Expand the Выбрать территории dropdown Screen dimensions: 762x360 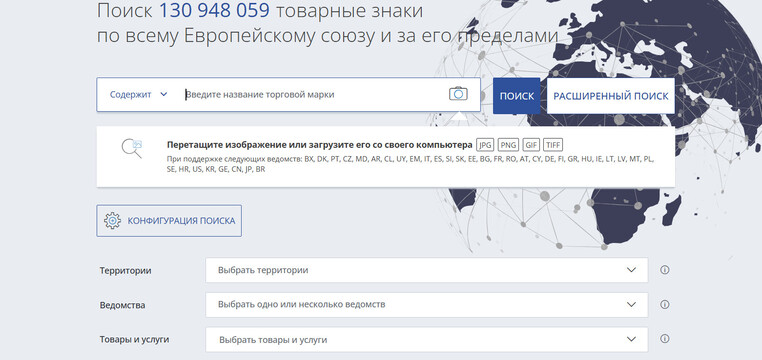coord(427,270)
